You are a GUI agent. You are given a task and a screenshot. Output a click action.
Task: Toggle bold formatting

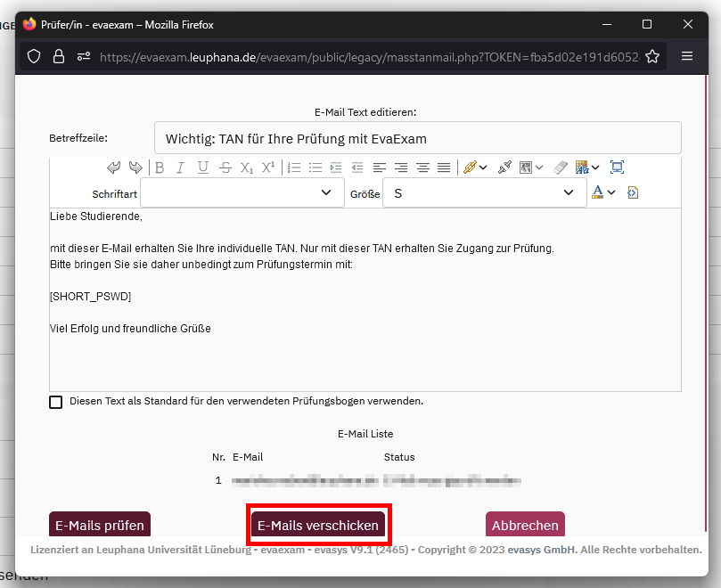click(160, 167)
